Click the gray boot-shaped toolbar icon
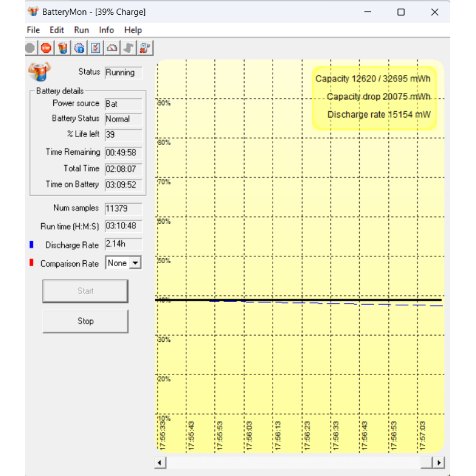Viewport: 476px width, 476px height. point(128,48)
